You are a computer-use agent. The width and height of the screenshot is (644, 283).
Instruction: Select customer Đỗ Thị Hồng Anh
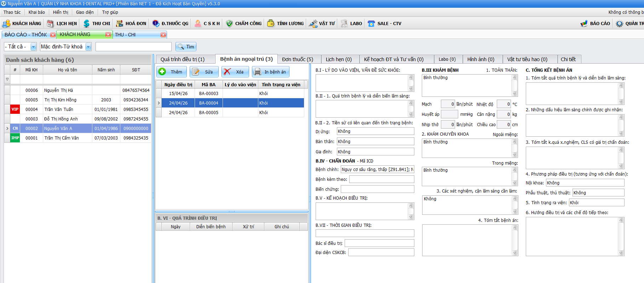coord(61,119)
